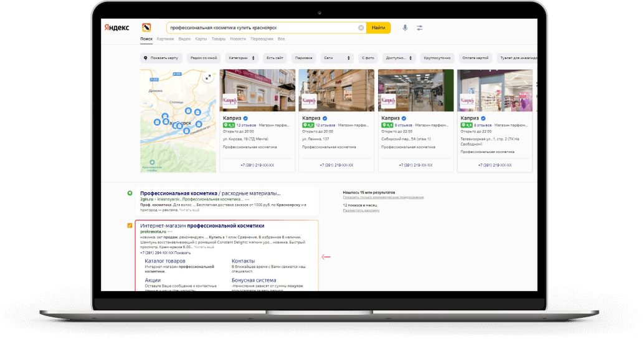Screen dimensions: 644x344
Task: Click the prokrasota.ru orange favicon
Action: 130,225
